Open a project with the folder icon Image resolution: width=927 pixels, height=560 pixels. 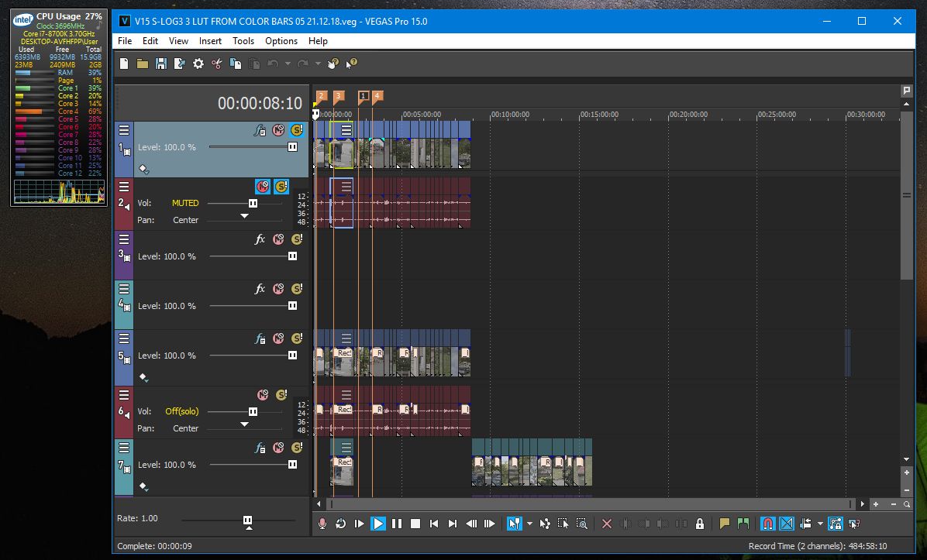click(x=143, y=64)
